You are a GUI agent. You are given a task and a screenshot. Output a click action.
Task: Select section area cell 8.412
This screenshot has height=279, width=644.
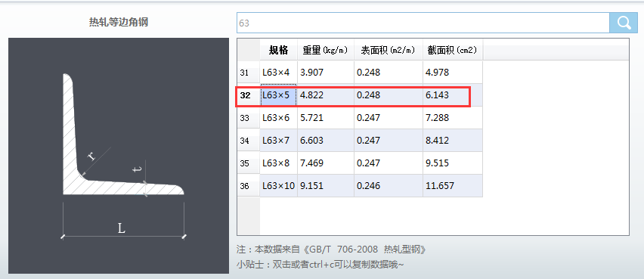(453, 141)
